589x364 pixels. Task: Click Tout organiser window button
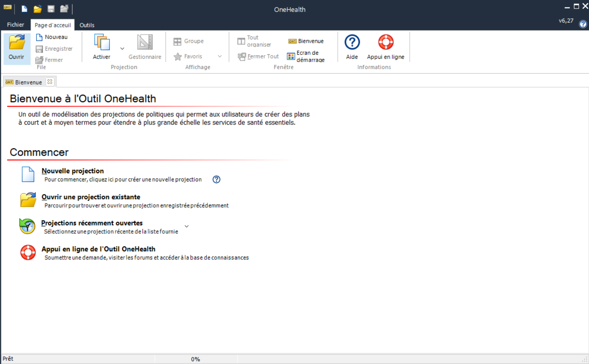pos(254,41)
